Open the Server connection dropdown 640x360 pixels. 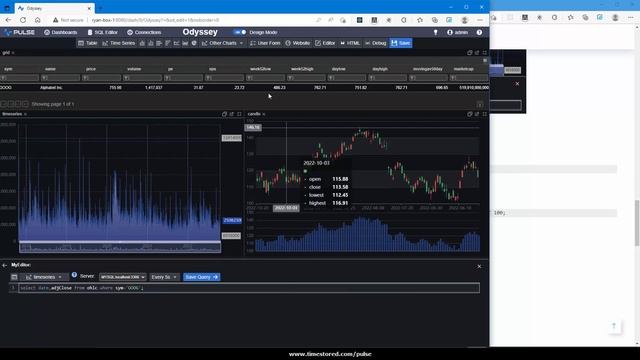click(x=122, y=277)
